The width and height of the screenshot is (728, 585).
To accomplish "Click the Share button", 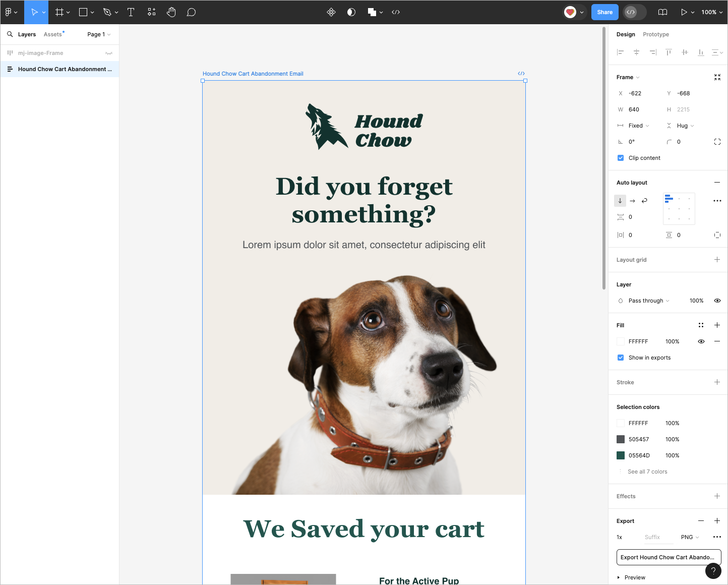I will click(x=604, y=12).
